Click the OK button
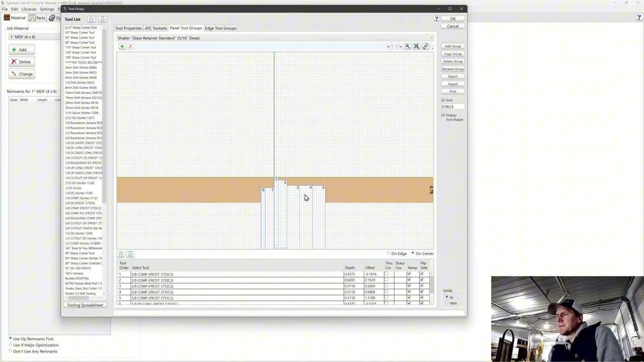This screenshot has width=644, height=362. click(453, 19)
